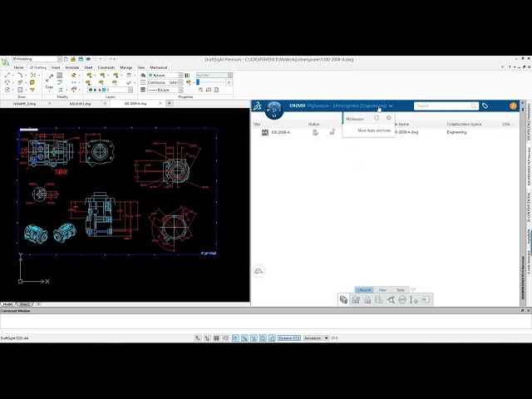Viewport: 532px width, 399px height.
Task: Click the tag icon next to search field
Action: 485,106
